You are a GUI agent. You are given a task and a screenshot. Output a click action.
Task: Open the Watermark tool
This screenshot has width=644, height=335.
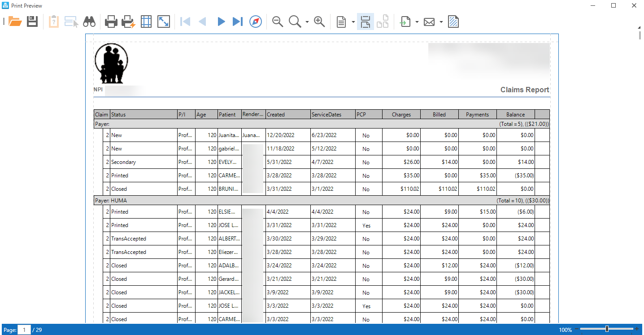point(453,21)
